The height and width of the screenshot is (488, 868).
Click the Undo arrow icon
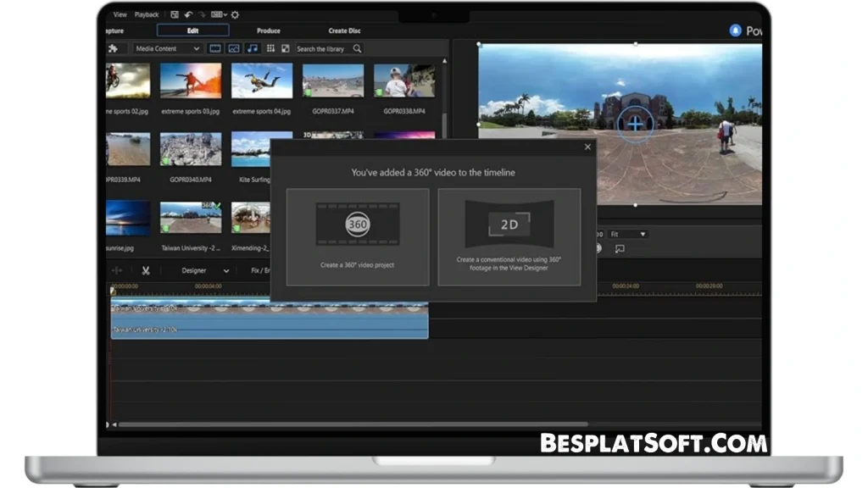click(x=187, y=14)
